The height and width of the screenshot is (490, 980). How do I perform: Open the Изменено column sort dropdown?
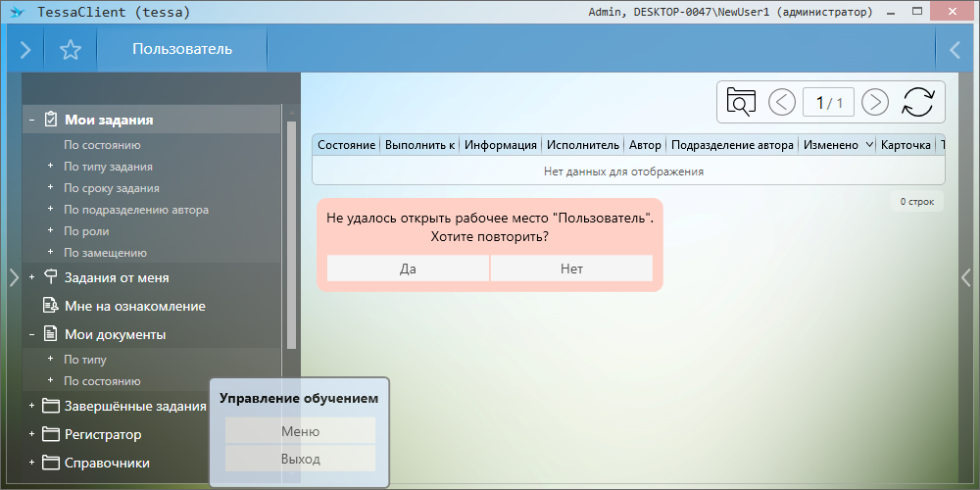click(x=867, y=145)
